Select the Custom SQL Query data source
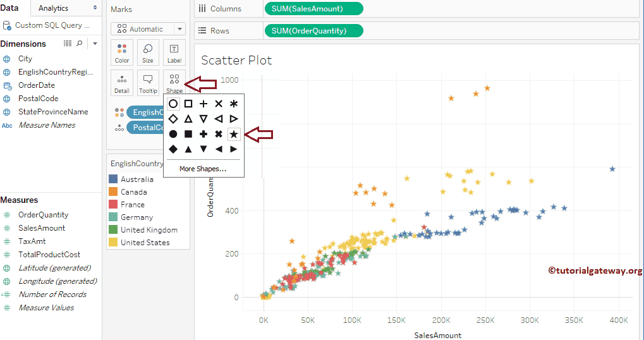644x340 pixels. (52, 25)
